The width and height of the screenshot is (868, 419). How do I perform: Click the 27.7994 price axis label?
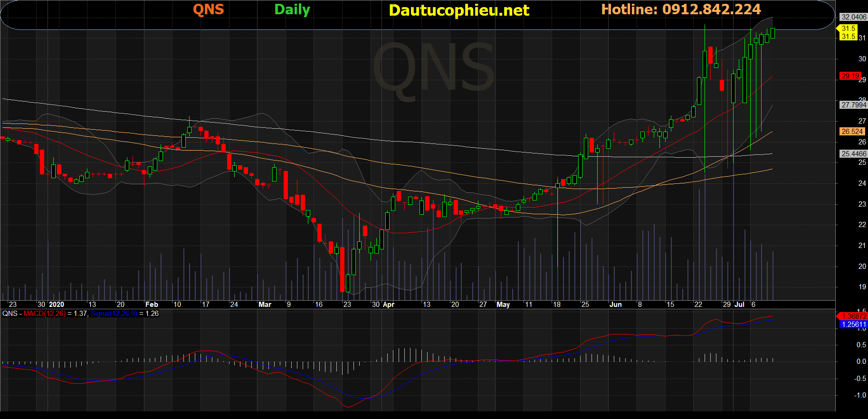click(854, 105)
